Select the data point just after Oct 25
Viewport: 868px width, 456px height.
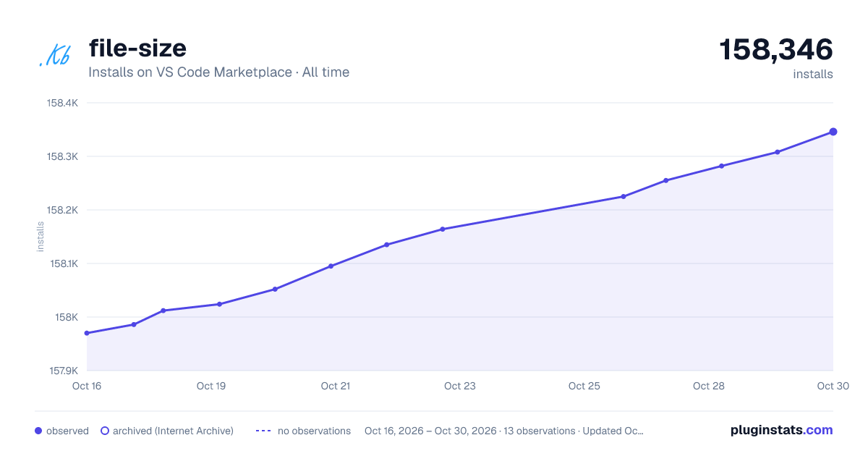coord(623,196)
